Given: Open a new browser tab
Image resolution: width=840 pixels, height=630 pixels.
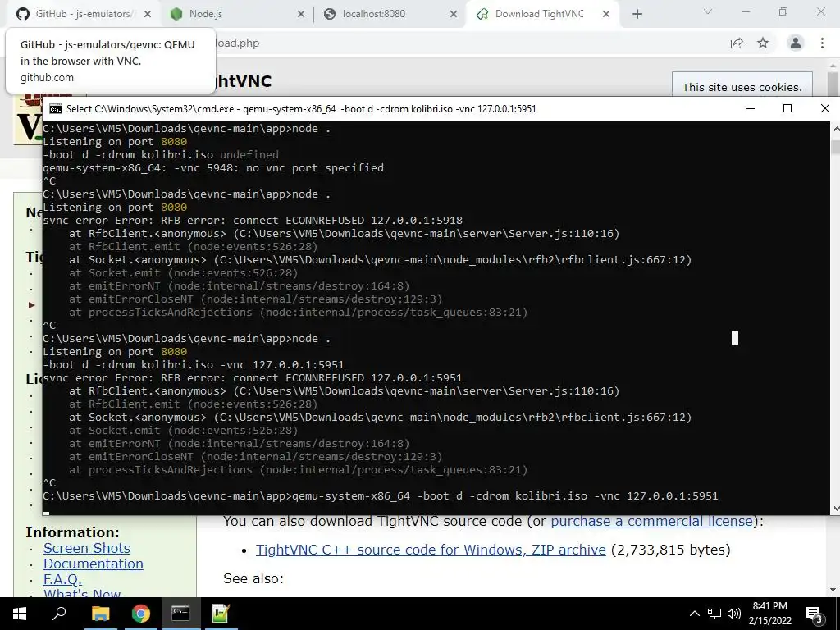Looking at the screenshot, I should pos(637,14).
